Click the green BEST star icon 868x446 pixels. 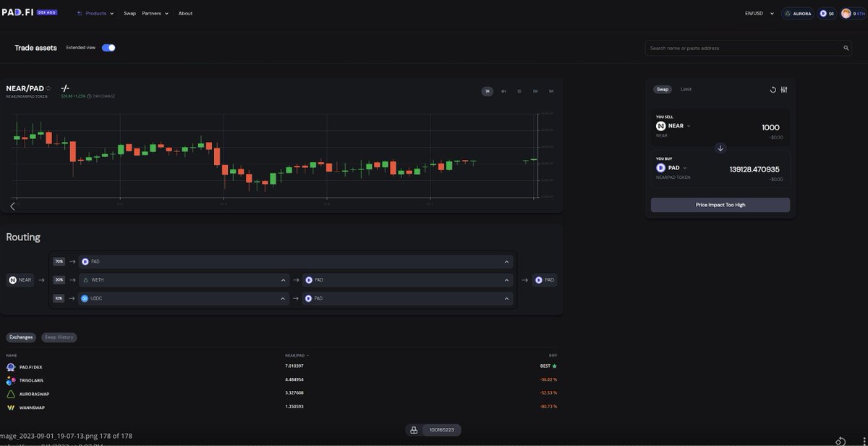(555, 367)
